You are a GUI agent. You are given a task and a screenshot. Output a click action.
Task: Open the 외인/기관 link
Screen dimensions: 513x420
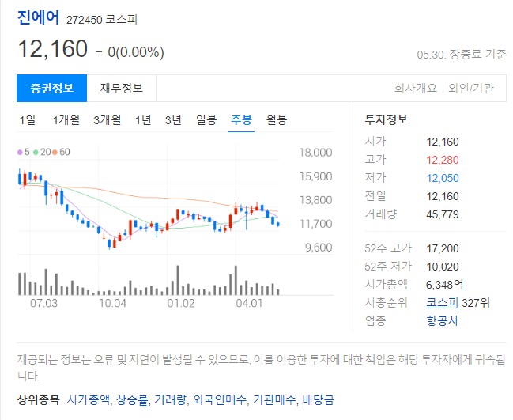pyautogui.click(x=471, y=88)
